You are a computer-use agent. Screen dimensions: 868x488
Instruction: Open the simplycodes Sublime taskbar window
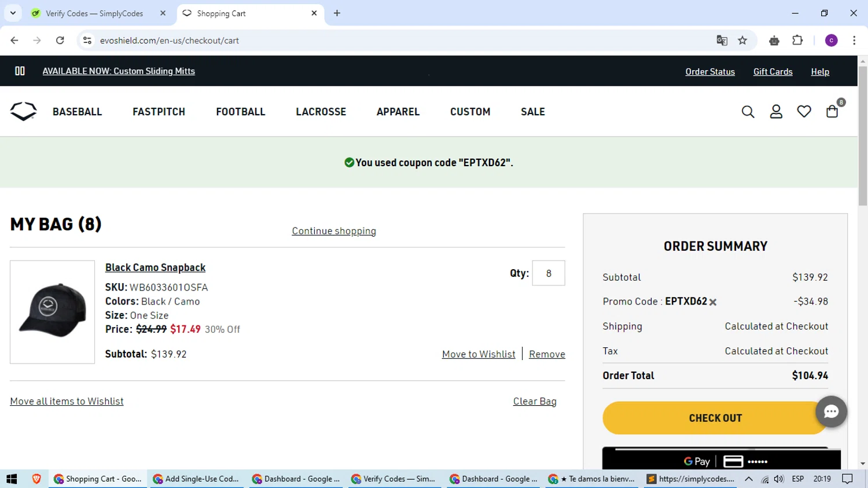point(690,479)
